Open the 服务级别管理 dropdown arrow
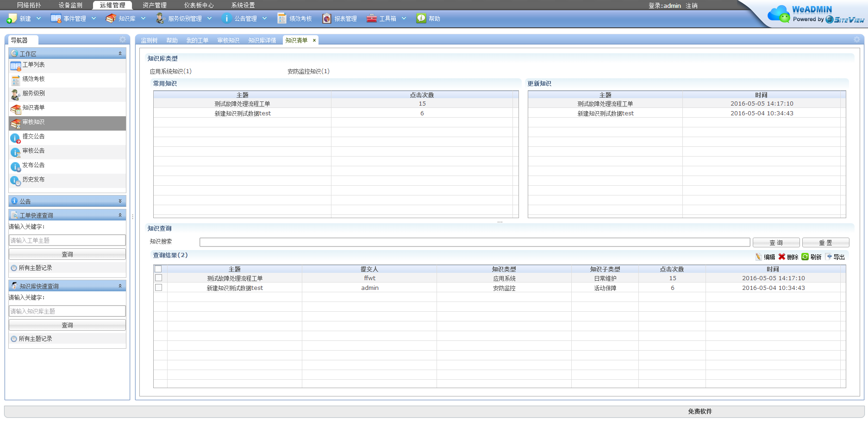The height and width of the screenshot is (421, 868). pos(209,19)
